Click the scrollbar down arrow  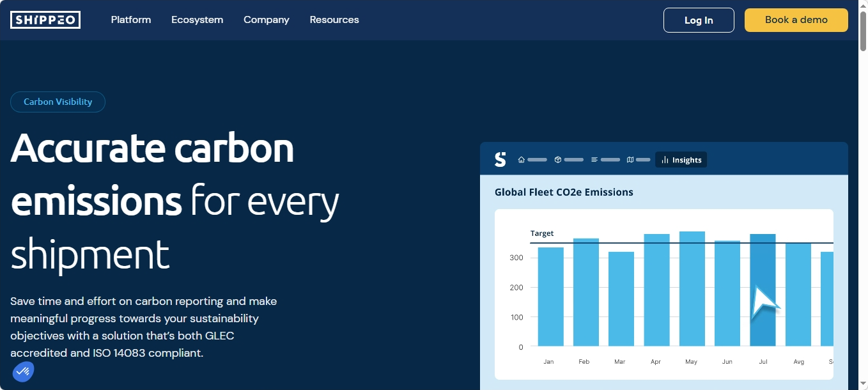863,385
